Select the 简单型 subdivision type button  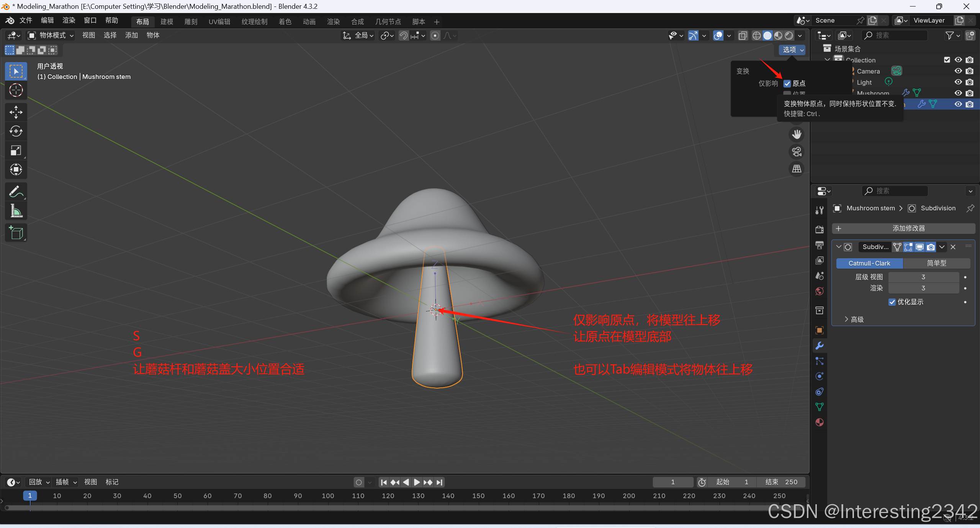pyautogui.click(x=936, y=263)
